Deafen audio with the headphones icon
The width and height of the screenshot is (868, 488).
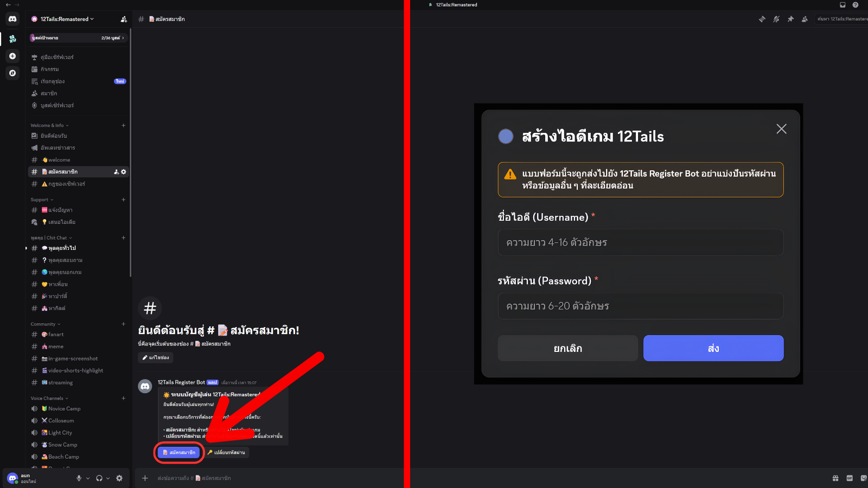(x=99, y=478)
